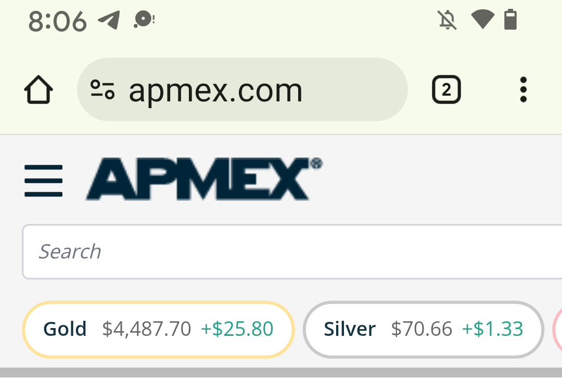
Task: Tap the battery status icon
Action: [x=510, y=20]
